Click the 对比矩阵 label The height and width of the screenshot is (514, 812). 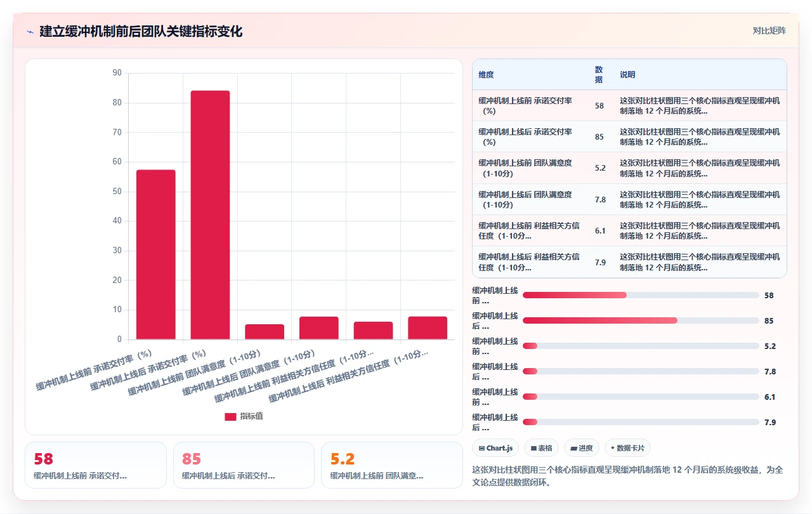tap(769, 30)
